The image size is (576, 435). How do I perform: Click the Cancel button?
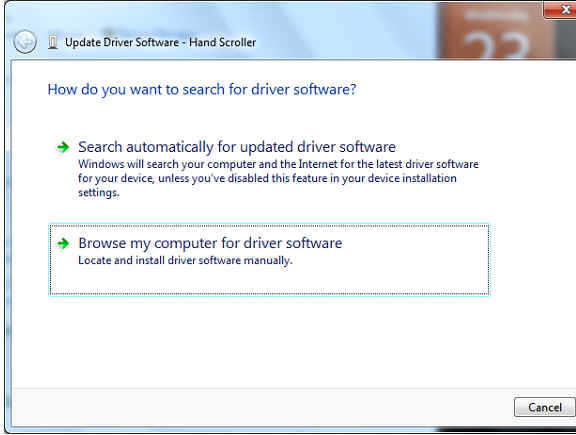click(544, 407)
